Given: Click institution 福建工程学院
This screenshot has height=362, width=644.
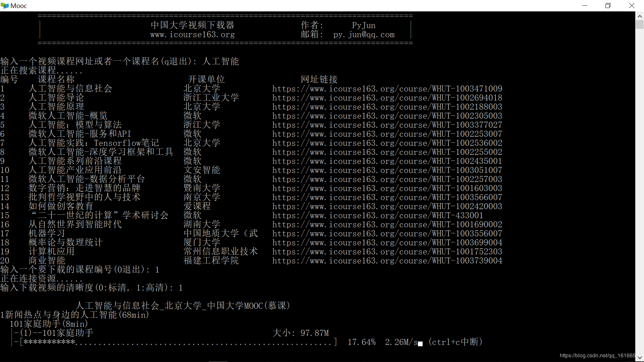Looking at the screenshot, I should click(211, 260).
